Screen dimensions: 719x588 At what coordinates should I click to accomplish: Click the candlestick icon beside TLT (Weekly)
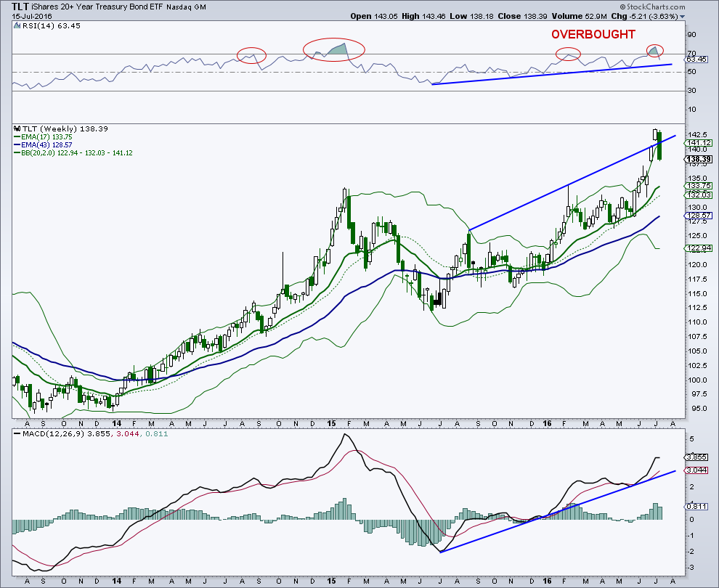17,128
